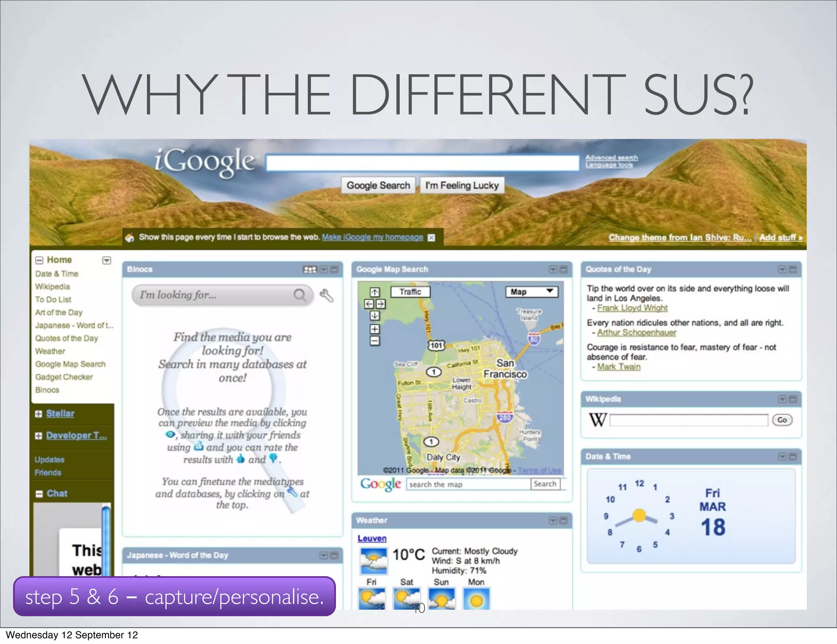Viewport: 837px width, 644px height.
Task: Click the Binocs gadget share people icon
Action: [x=310, y=270]
